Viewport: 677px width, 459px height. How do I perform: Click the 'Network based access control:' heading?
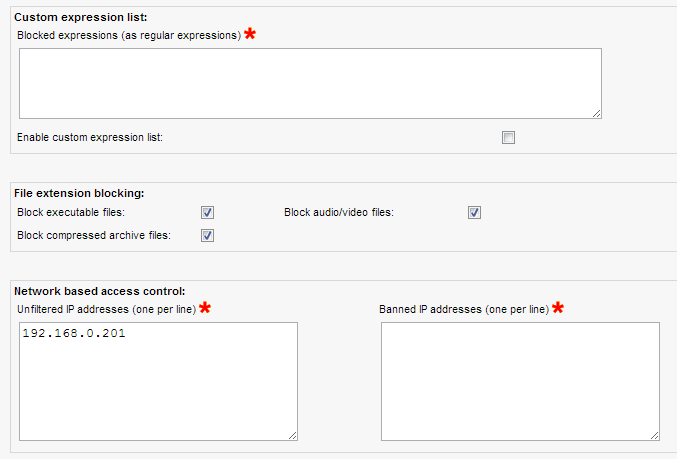[99, 291]
